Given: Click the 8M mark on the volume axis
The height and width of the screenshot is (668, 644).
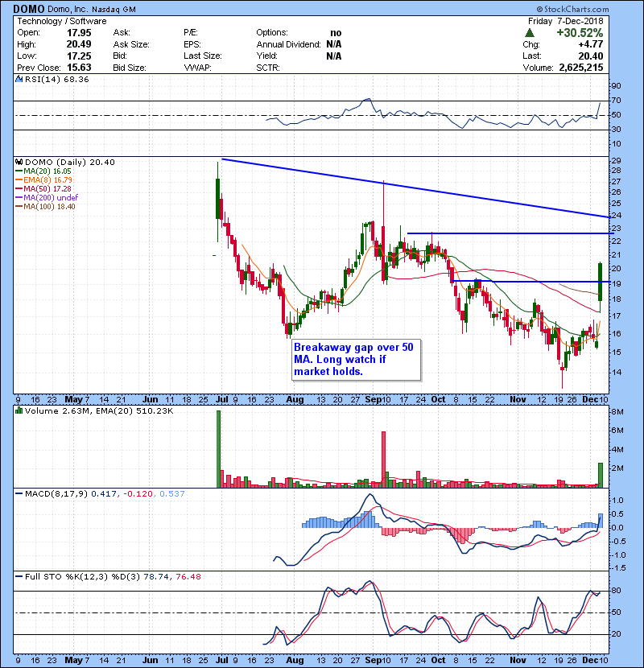Looking at the screenshot, I should tap(617, 412).
